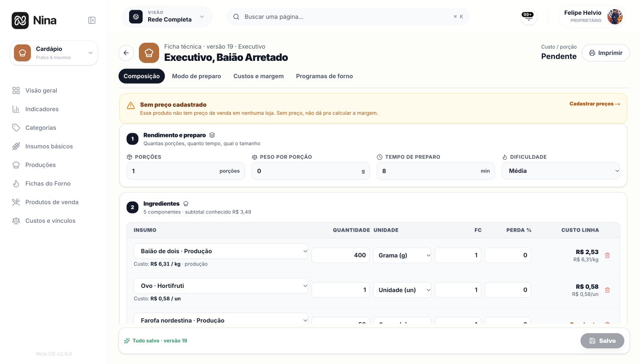Change the Unidade (un) unit dropdown

point(402,290)
